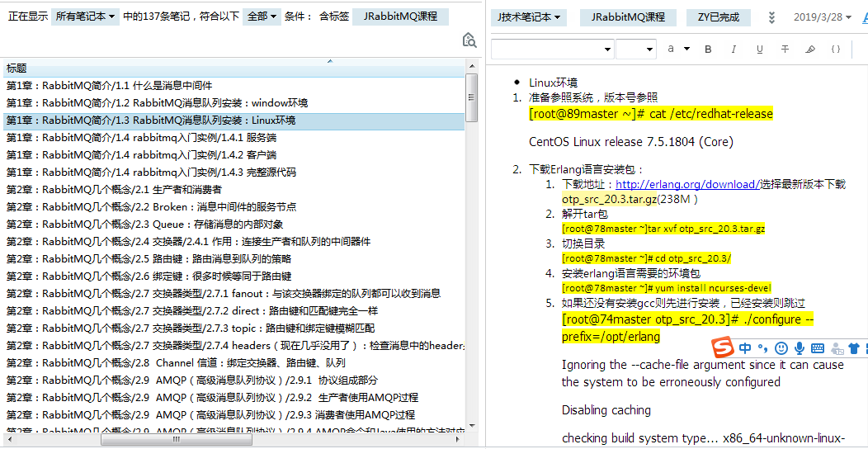868x449 pixels.
Task: Click the 'cat /etc/redhat-release' command line
Action: pyautogui.click(x=651, y=114)
